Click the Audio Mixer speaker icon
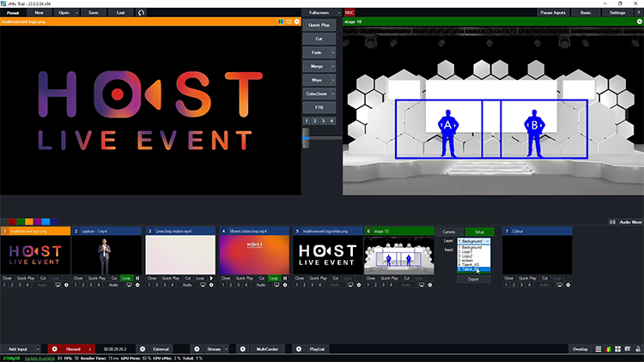This screenshot has width=644, height=362. click(612, 221)
